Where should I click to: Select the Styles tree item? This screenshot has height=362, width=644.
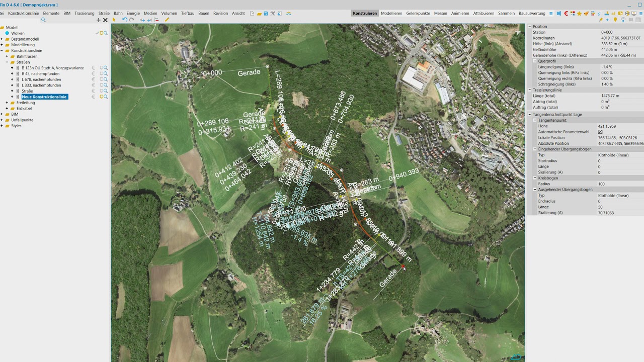pyautogui.click(x=17, y=126)
